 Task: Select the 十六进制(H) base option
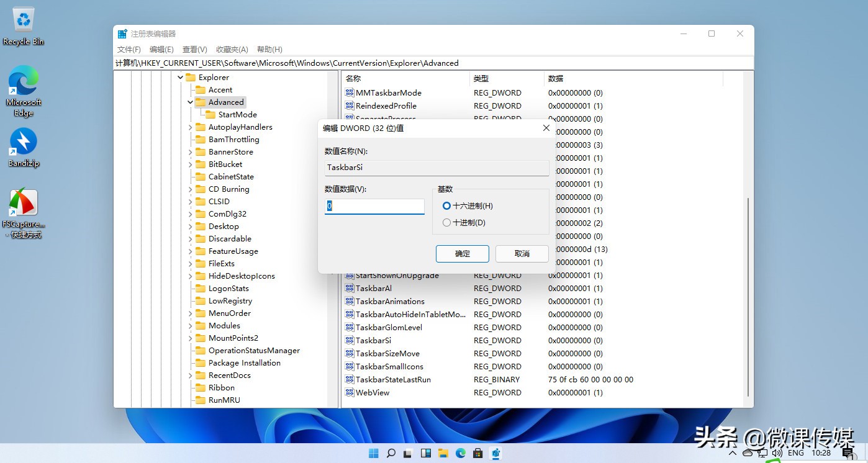tap(447, 206)
